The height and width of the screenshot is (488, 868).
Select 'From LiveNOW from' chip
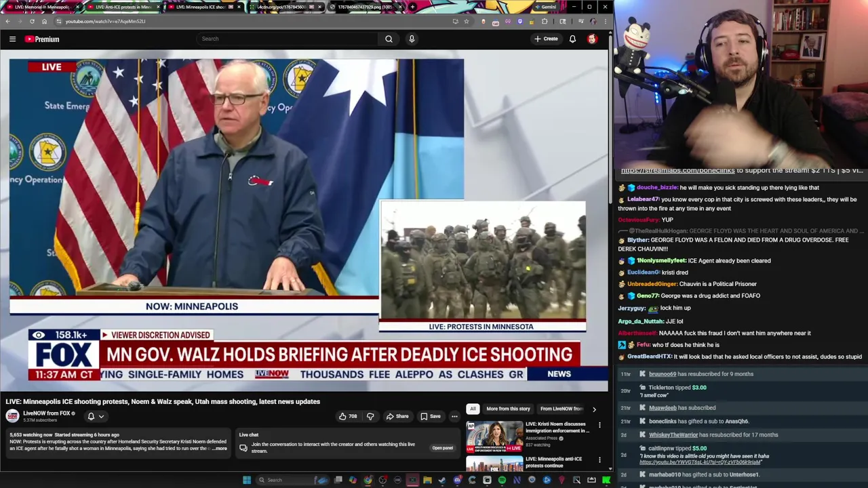561,409
